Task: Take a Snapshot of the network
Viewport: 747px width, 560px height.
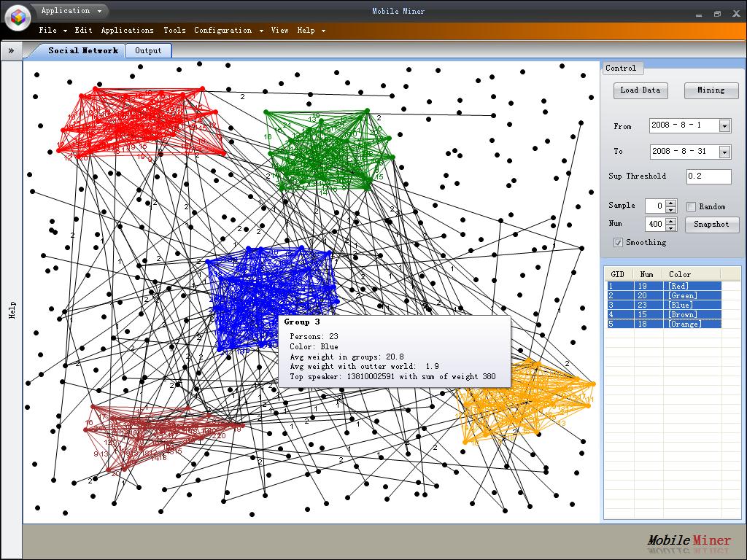Action: [711, 225]
